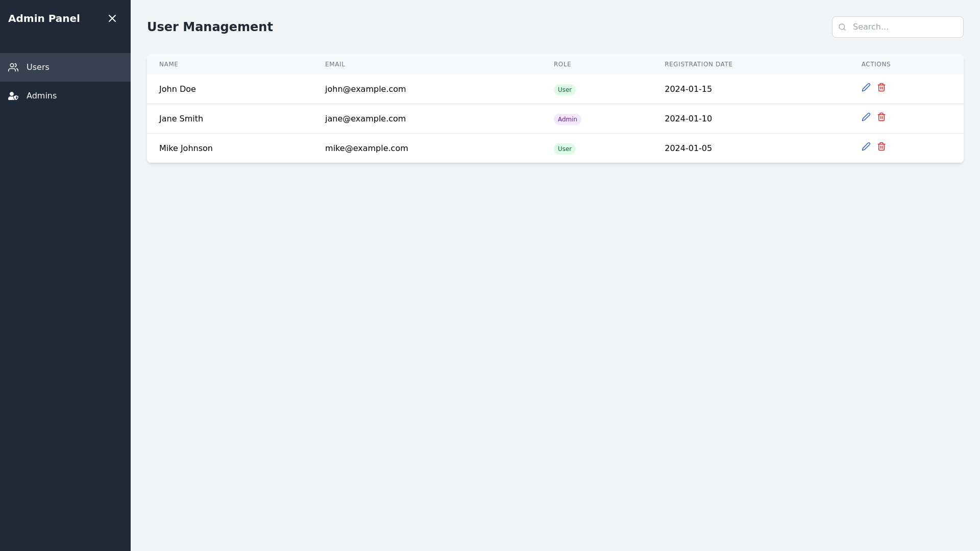Click the Admins icon in the sidebar
This screenshot has width=980, height=551.
[13, 96]
